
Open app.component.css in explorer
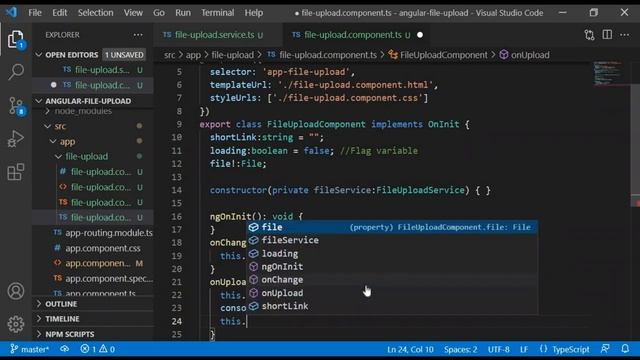pyautogui.click(x=102, y=248)
